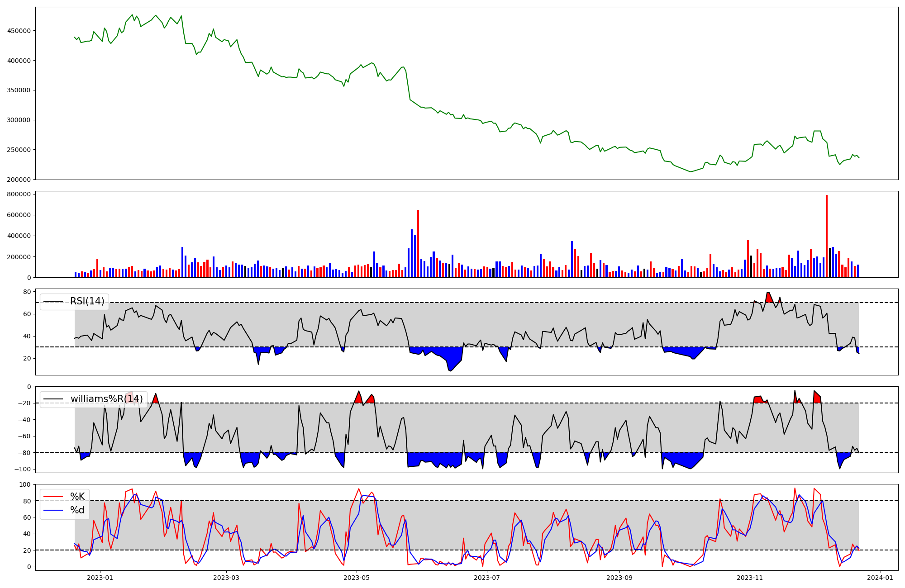Click the blue %d legend line sample
This screenshot has height=588, width=905.
(53, 511)
